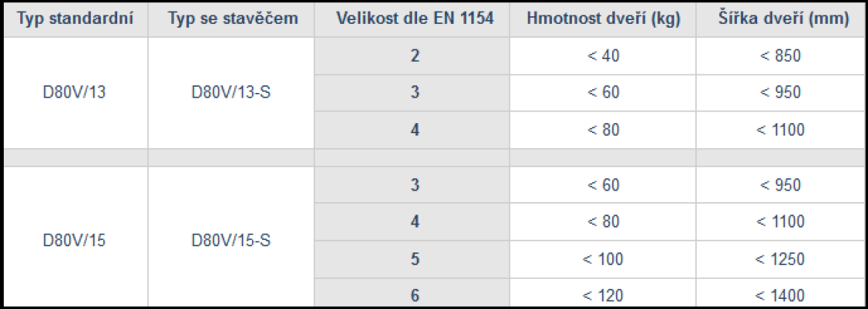Click the '< 1250' width cell
This screenshot has height=309, width=868.
[780, 259]
